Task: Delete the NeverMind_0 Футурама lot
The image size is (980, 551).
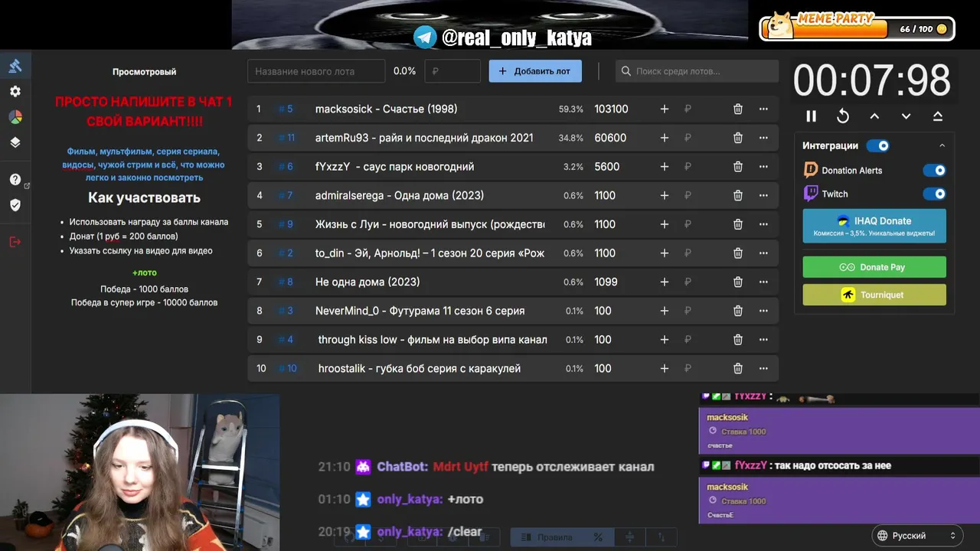Action: [738, 311]
